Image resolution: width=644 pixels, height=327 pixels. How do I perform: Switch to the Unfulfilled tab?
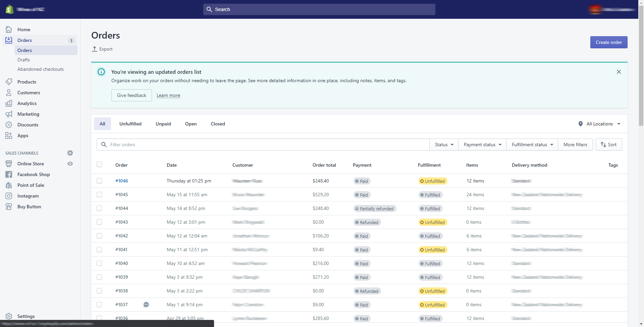(x=130, y=124)
